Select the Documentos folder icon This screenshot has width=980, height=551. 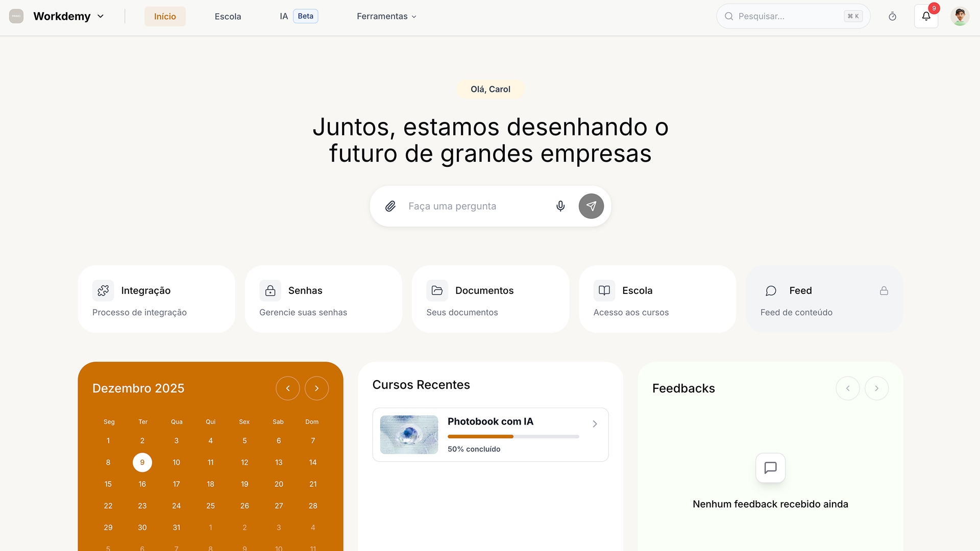coord(437,290)
